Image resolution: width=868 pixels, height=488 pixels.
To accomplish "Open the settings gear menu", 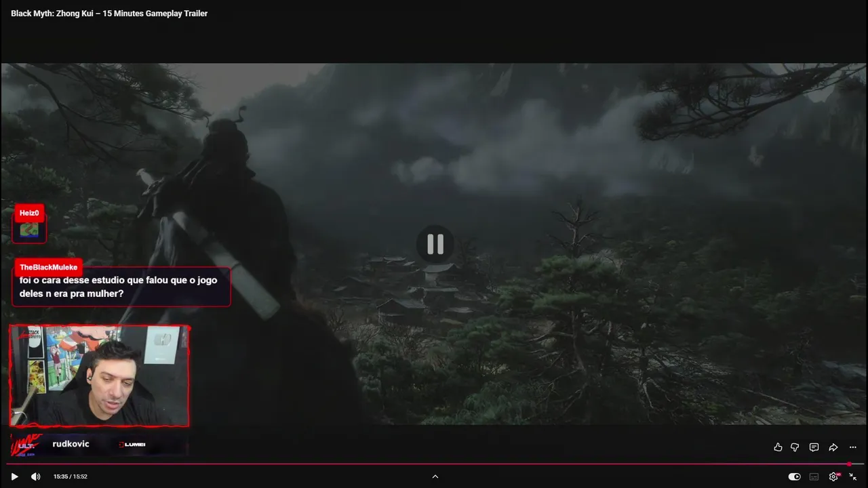I will 833,476.
